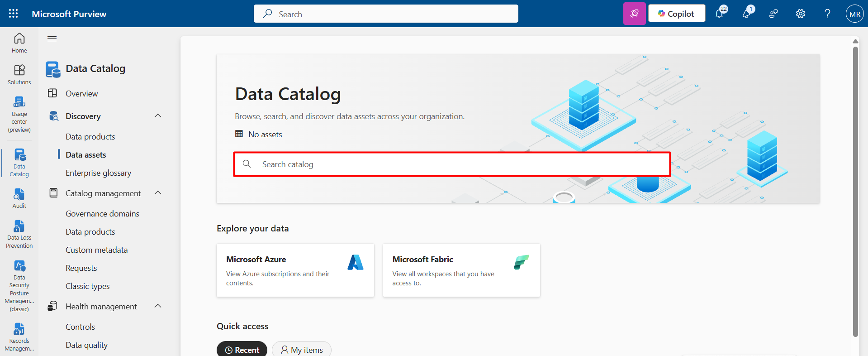The height and width of the screenshot is (356, 868).
Task: Click the top Search box
Action: pyautogui.click(x=386, y=14)
